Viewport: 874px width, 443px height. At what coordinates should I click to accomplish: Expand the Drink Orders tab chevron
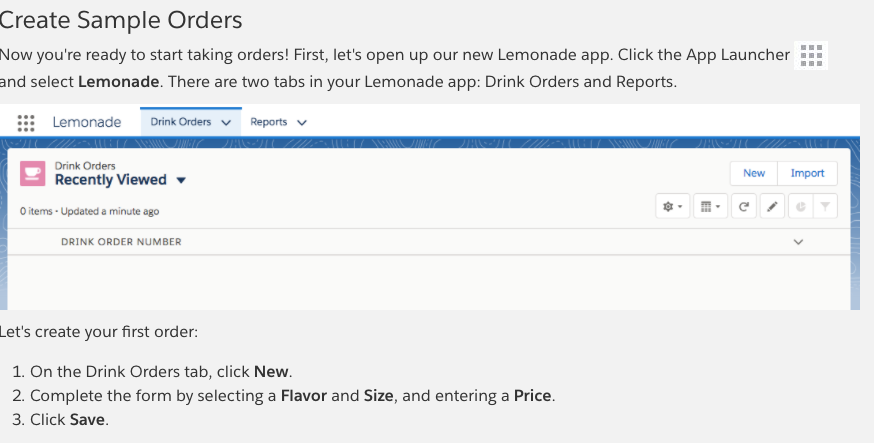[226, 122]
